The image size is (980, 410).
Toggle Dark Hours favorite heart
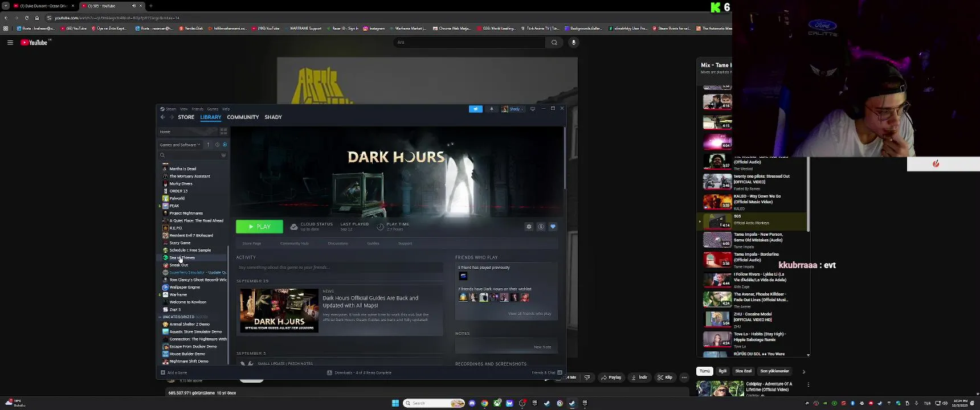coord(553,227)
